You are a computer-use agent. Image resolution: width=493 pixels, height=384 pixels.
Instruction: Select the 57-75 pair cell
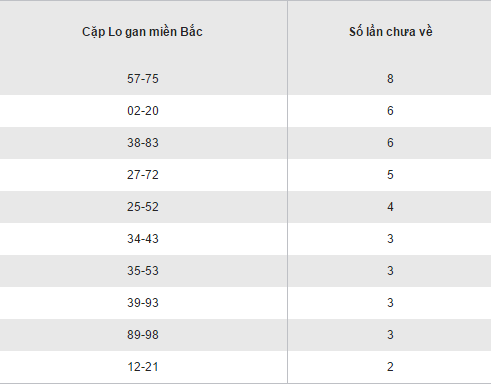tap(143, 79)
